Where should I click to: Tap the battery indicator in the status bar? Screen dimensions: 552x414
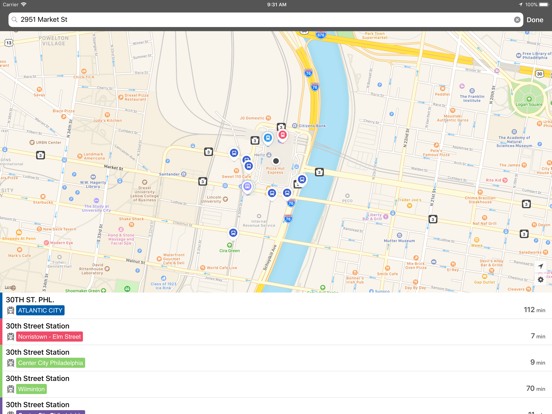[544, 5]
